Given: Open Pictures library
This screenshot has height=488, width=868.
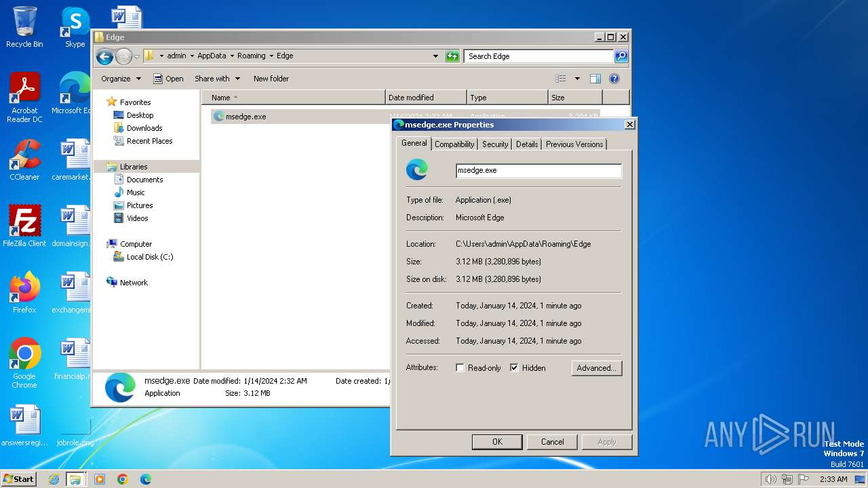Looking at the screenshot, I should point(133,205).
